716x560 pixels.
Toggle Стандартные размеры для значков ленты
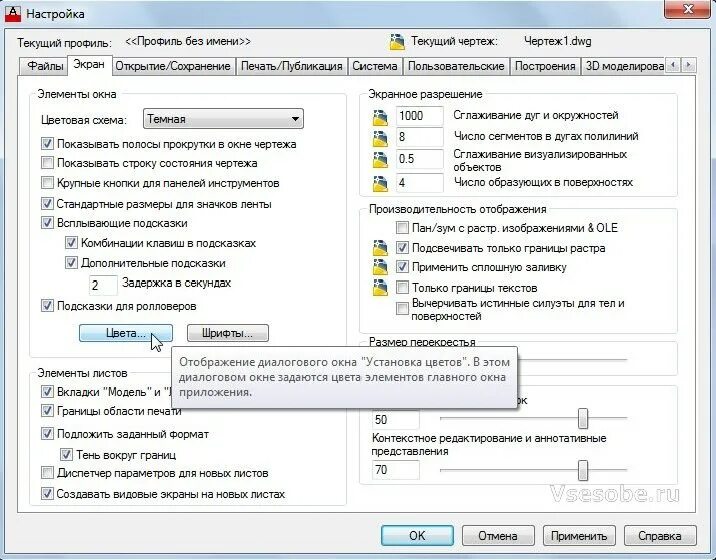(x=47, y=204)
